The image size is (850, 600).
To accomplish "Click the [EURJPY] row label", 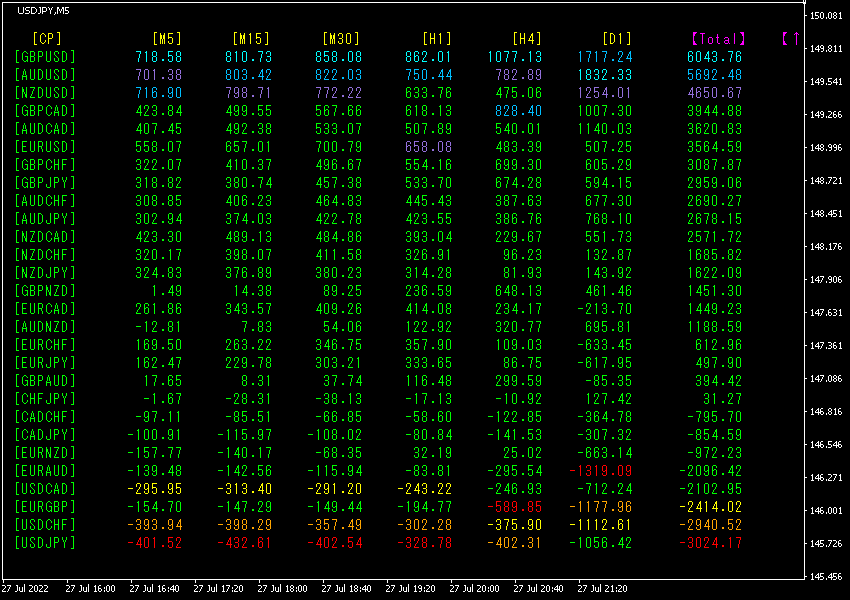I will click(x=46, y=363).
